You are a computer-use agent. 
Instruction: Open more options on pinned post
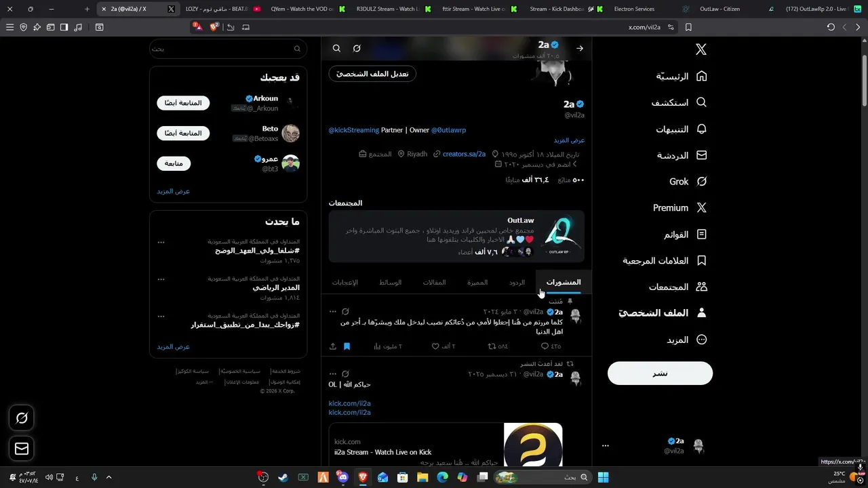tap(332, 312)
